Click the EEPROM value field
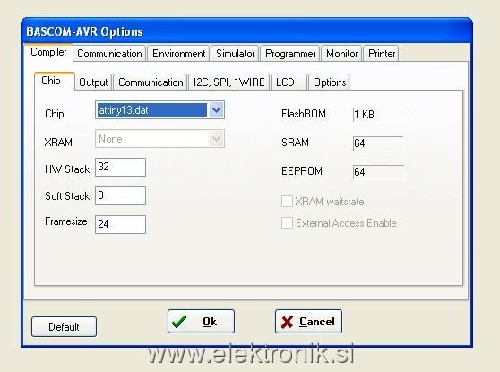 pos(378,172)
